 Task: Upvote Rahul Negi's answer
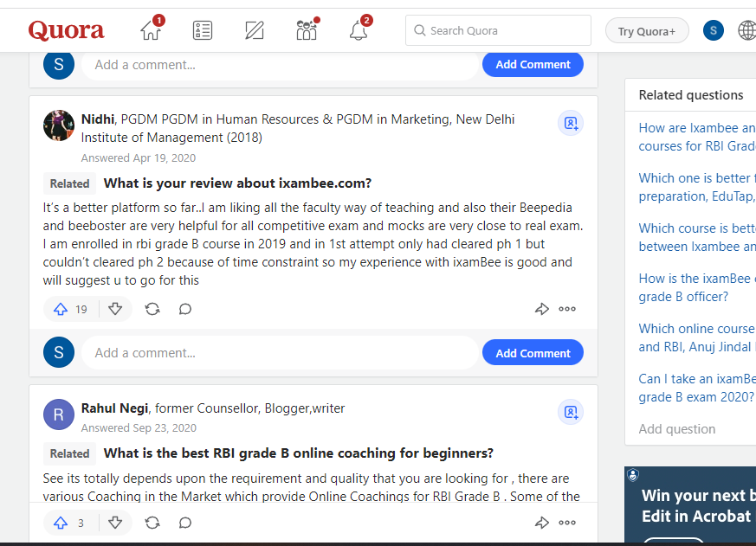tap(70, 523)
